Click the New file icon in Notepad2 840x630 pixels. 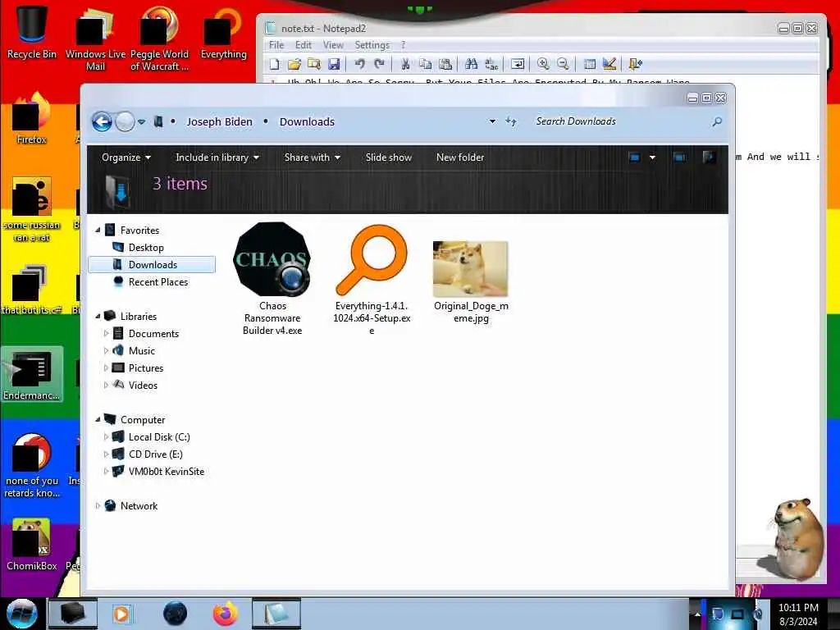274,64
